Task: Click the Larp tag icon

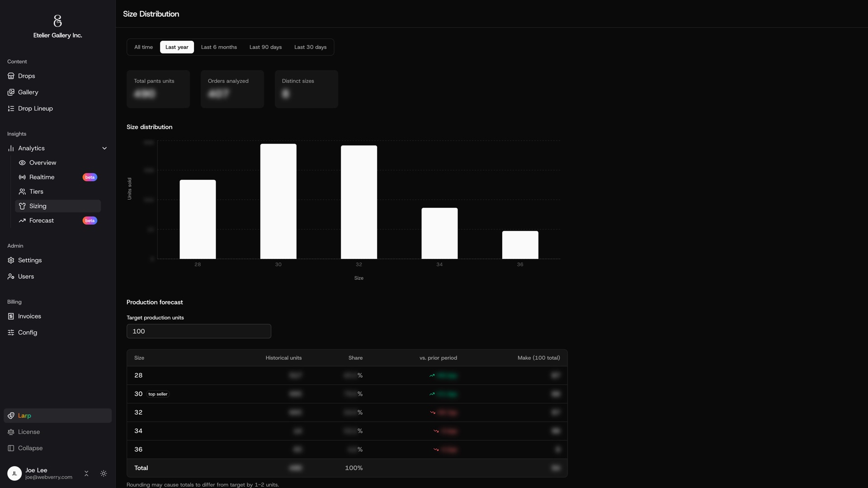Action: (11, 416)
